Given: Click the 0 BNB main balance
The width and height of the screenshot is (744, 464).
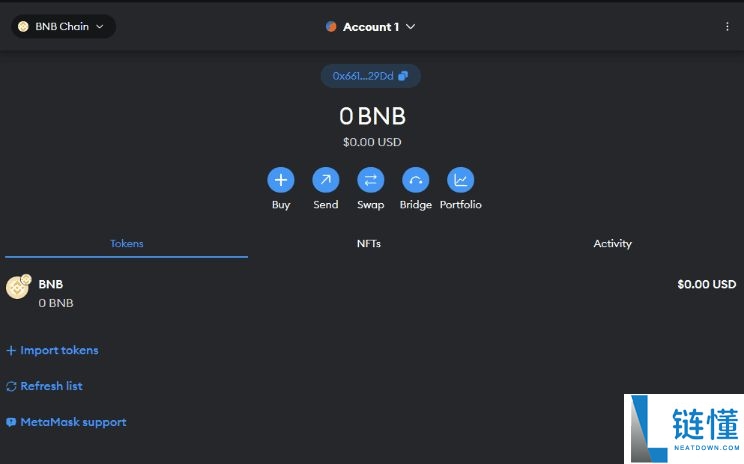Looking at the screenshot, I should (372, 116).
